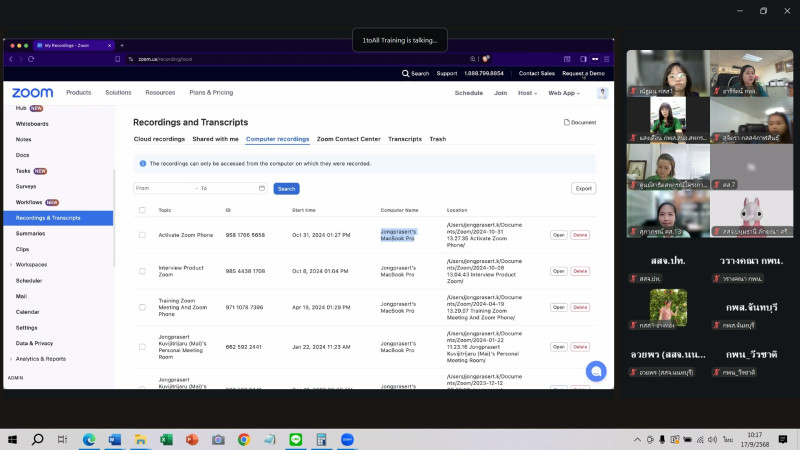Viewport: 800px width, 450px height.
Task: Close the My Recordings browser tab
Action: (x=109, y=45)
